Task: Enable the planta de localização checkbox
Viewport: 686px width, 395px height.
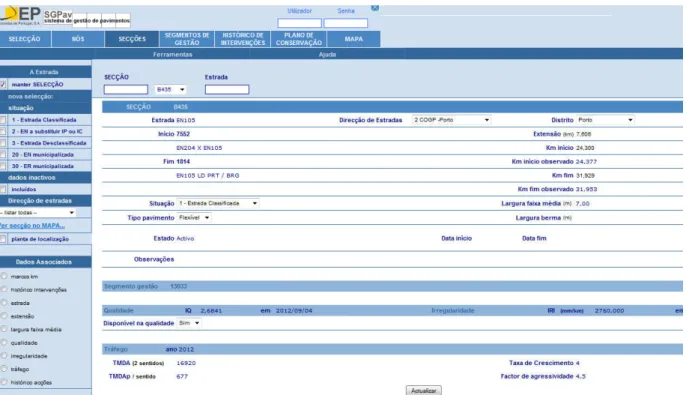Action: pyautogui.click(x=3, y=239)
